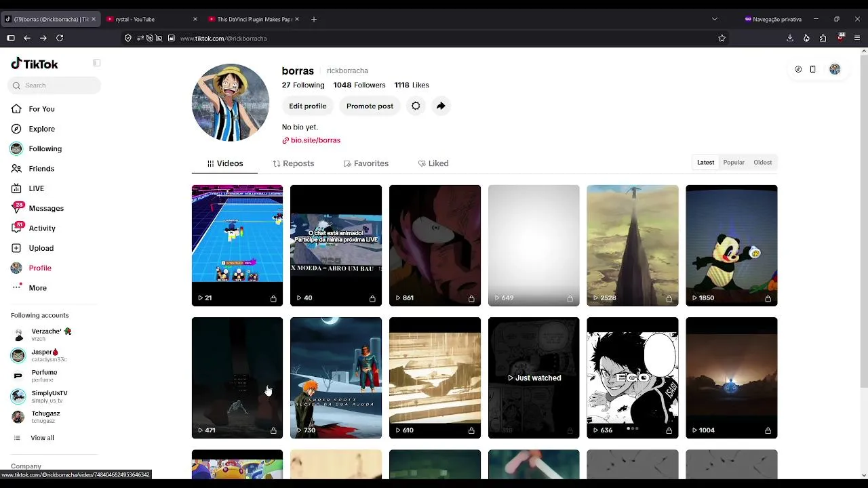Expand the More menu in the sidebar

pos(37,288)
